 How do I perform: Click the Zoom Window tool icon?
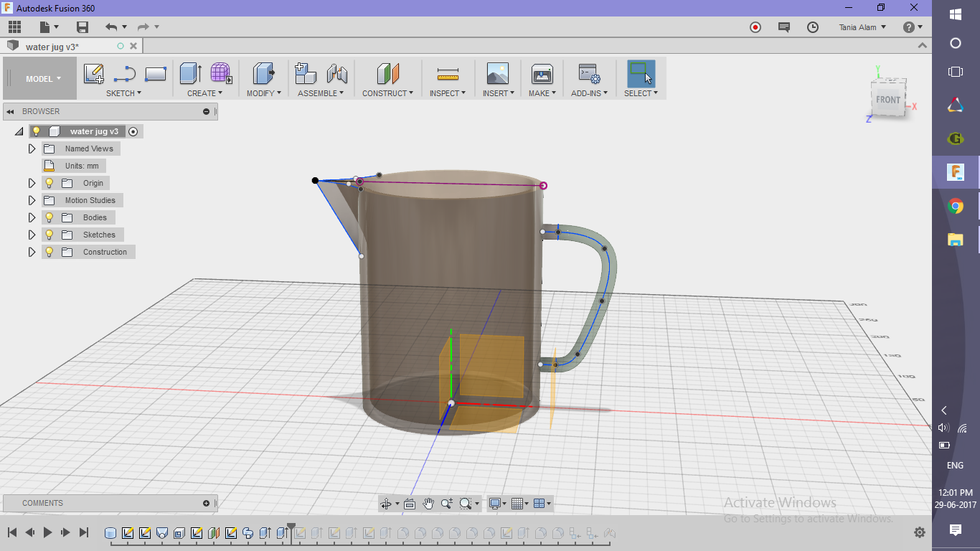[x=464, y=504]
